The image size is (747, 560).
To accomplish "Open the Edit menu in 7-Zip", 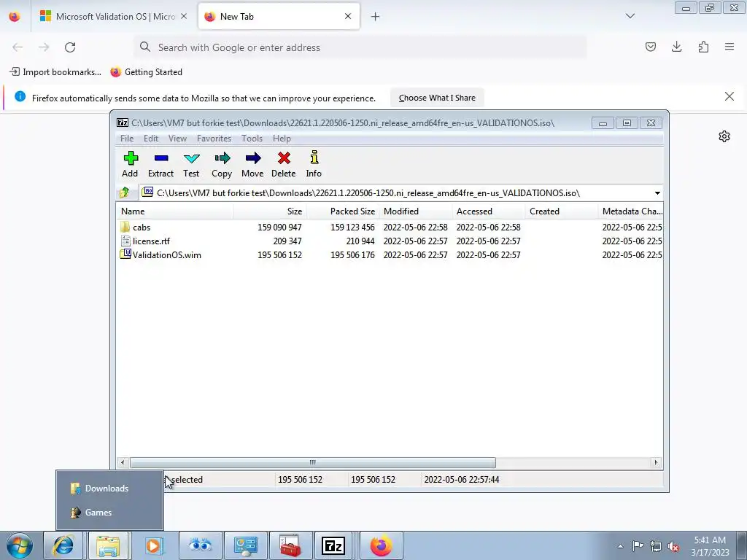I will point(150,138).
